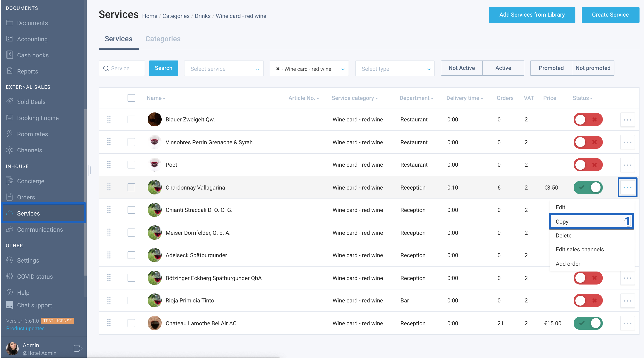Open Room rates page

point(32,134)
